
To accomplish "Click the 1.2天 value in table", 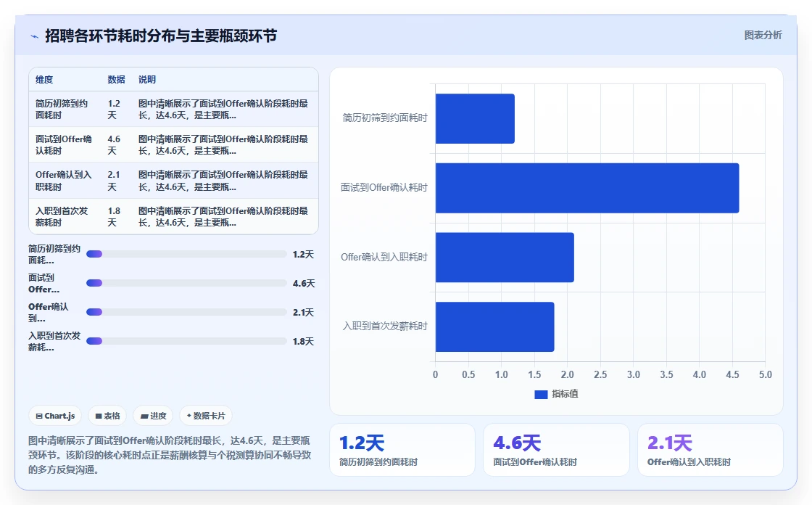I will (x=114, y=110).
